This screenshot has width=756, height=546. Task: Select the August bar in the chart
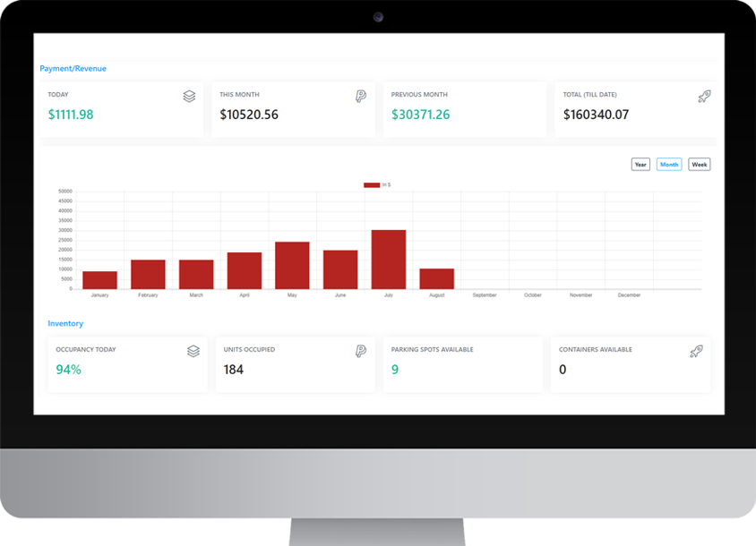click(x=436, y=278)
